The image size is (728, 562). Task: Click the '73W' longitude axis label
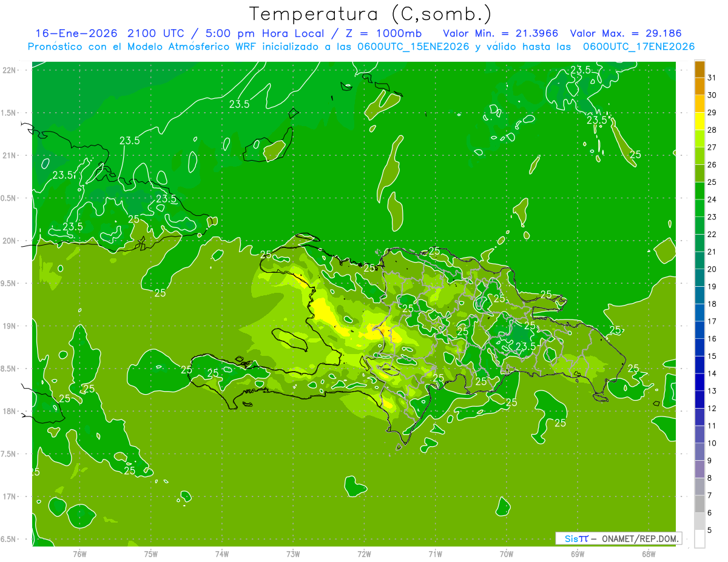click(x=293, y=554)
